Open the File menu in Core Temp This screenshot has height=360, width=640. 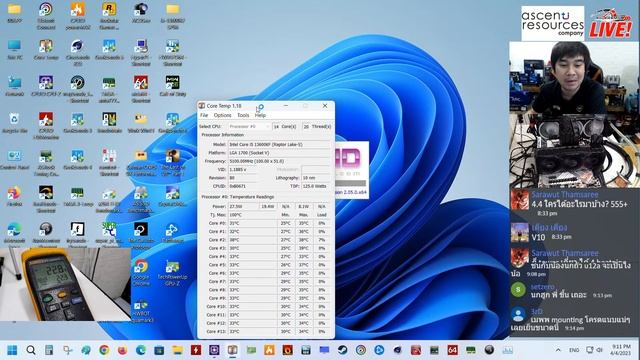click(204, 115)
